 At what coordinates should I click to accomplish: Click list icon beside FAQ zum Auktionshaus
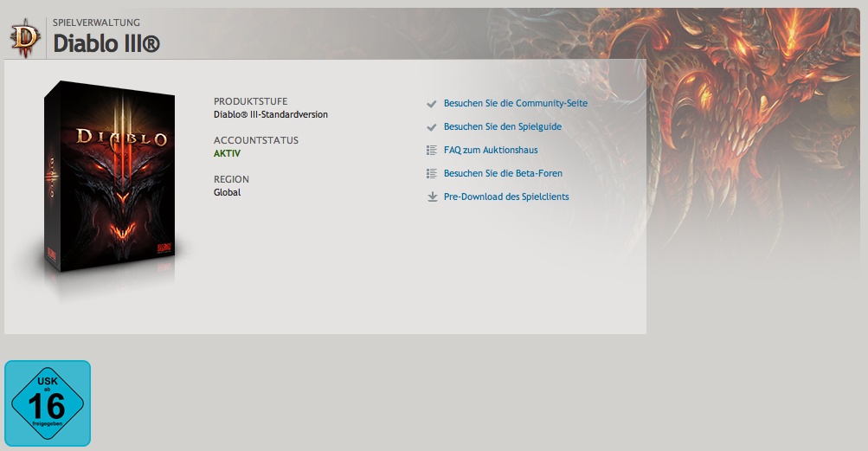coord(432,150)
